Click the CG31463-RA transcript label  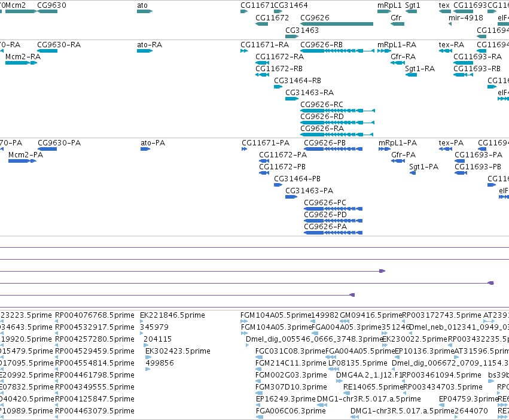point(309,93)
